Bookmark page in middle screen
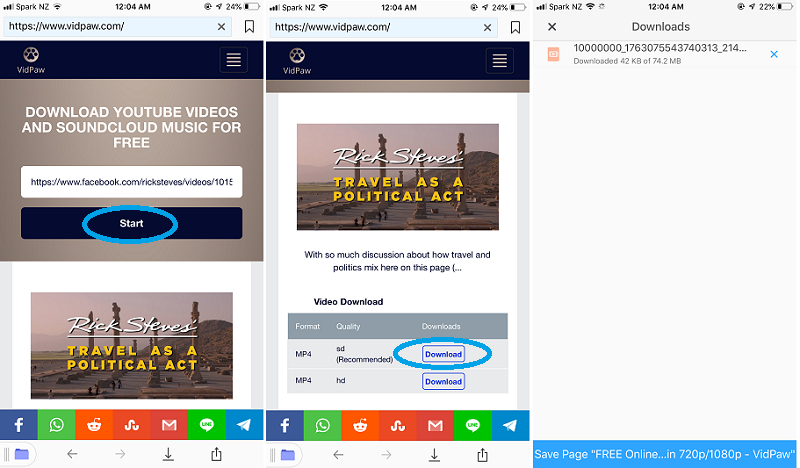 [515, 28]
